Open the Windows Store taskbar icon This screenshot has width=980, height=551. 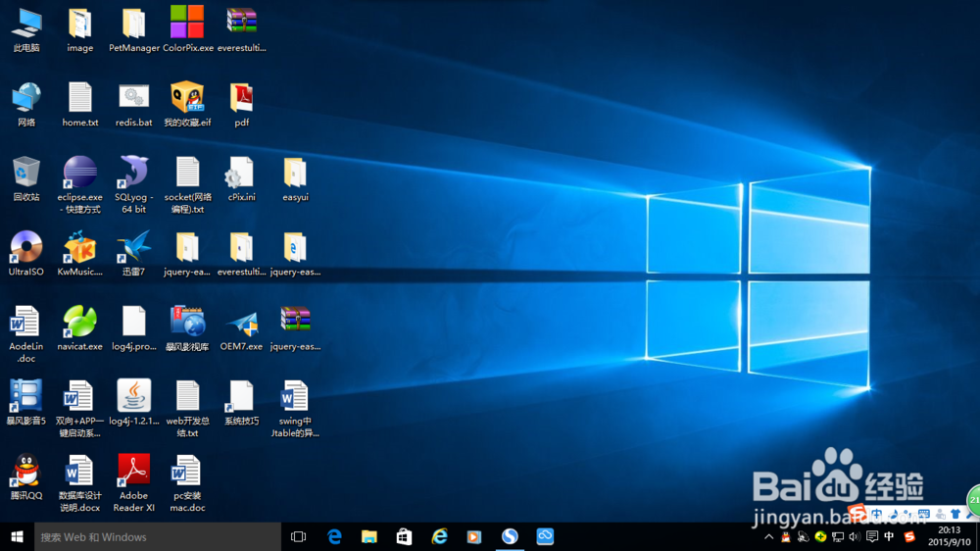tap(405, 536)
